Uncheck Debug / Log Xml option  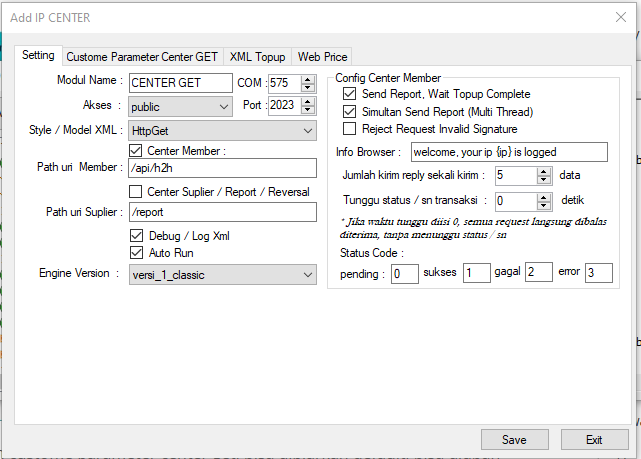(137, 235)
